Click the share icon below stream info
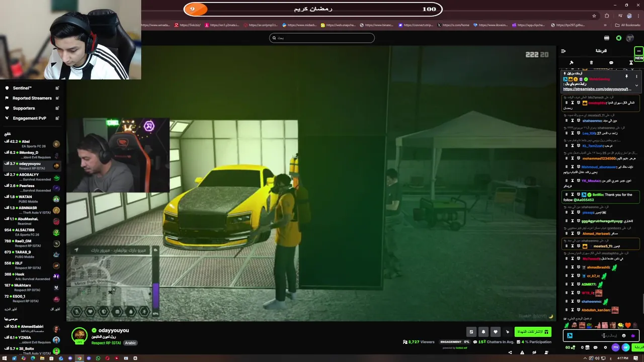This screenshot has width=644, height=362. tap(510, 352)
